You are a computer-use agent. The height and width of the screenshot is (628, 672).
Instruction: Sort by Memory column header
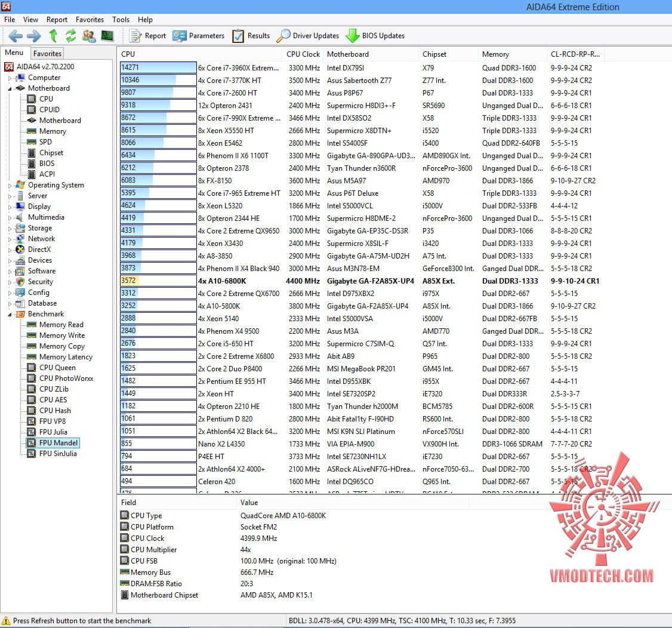513,54
